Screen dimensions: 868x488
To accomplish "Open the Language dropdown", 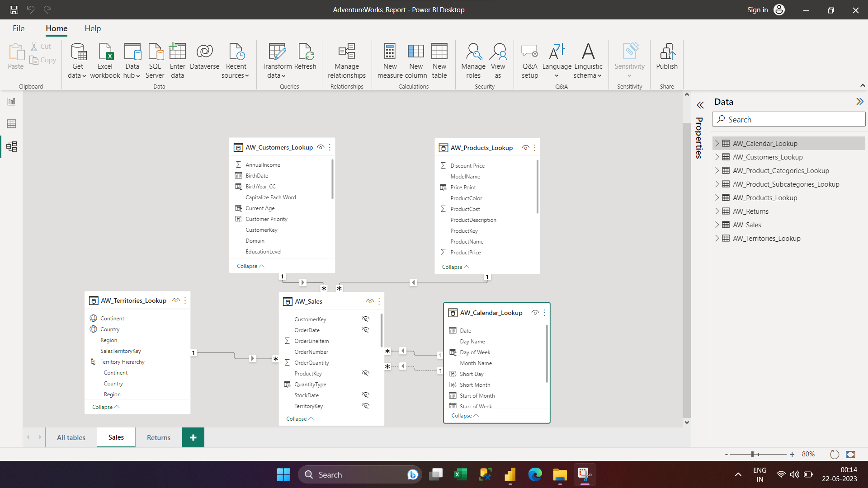I will (x=557, y=61).
